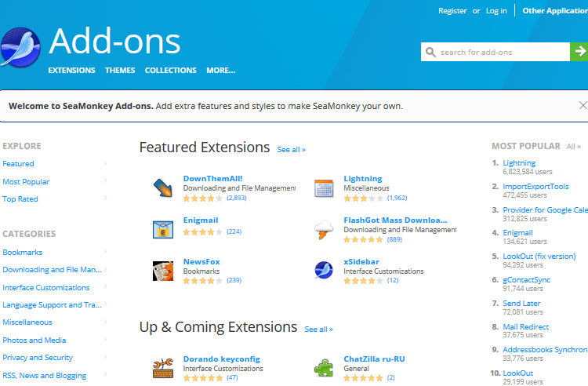Open ImportExportTools in Most Popular
588x386 pixels.
pos(535,187)
